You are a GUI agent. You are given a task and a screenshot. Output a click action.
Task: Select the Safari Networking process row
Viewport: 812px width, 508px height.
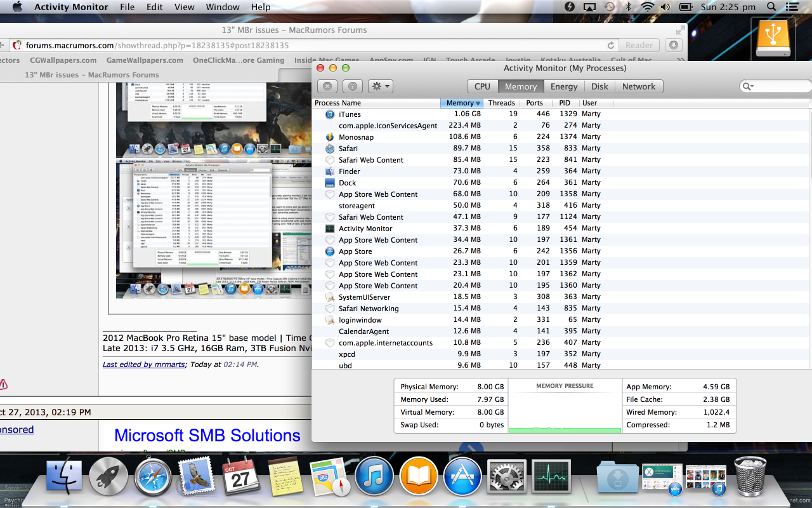pyautogui.click(x=561, y=309)
